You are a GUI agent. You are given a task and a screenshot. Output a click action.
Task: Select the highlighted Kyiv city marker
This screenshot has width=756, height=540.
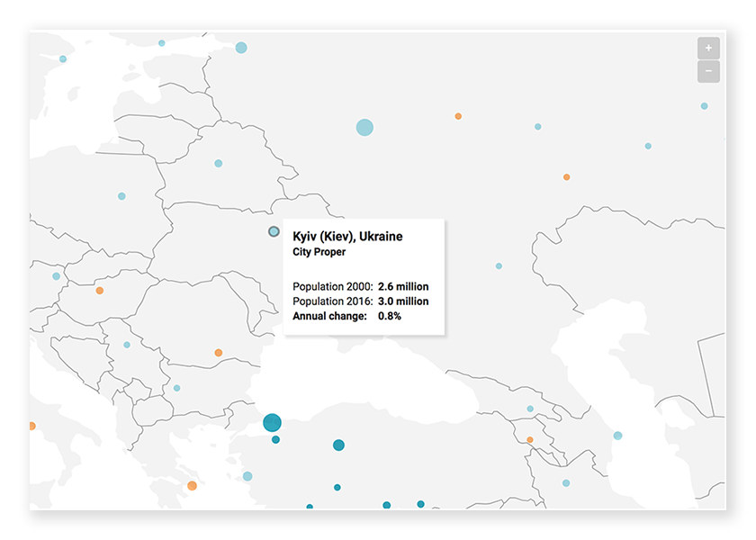click(274, 231)
